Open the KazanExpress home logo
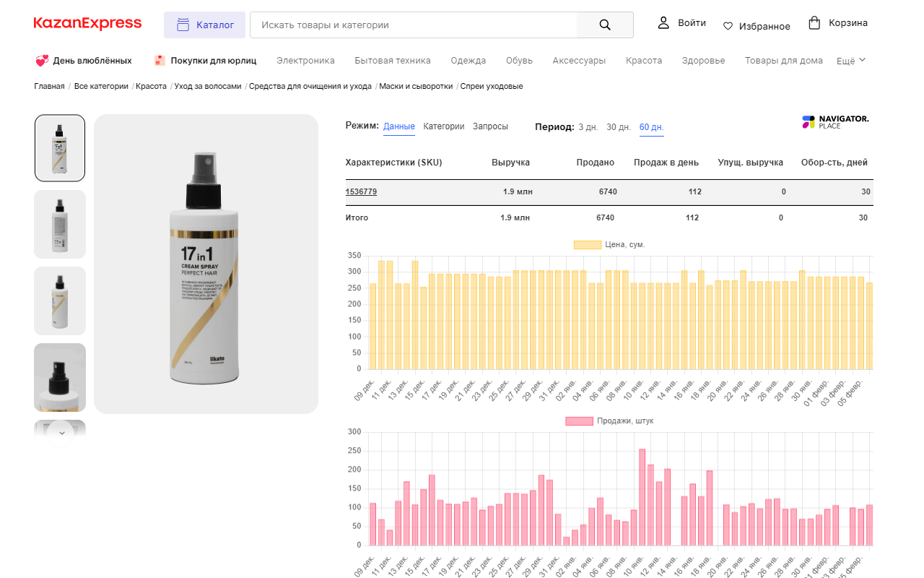Image resolution: width=924 pixels, height=578 pixels. point(87,24)
